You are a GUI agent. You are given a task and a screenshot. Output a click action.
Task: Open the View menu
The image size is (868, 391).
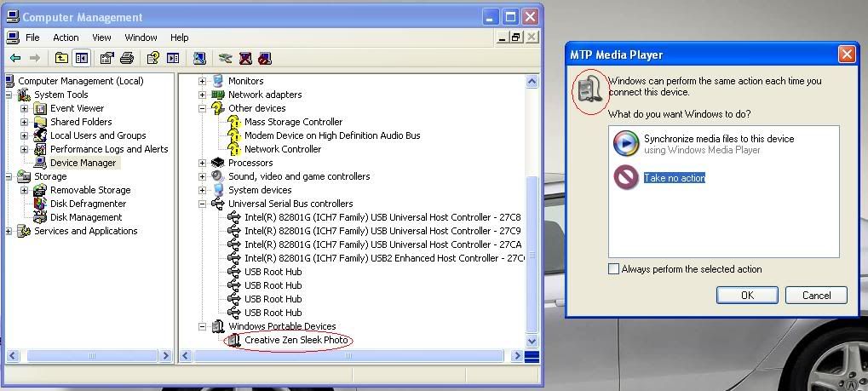pyautogui.click(x=101, y=37)
